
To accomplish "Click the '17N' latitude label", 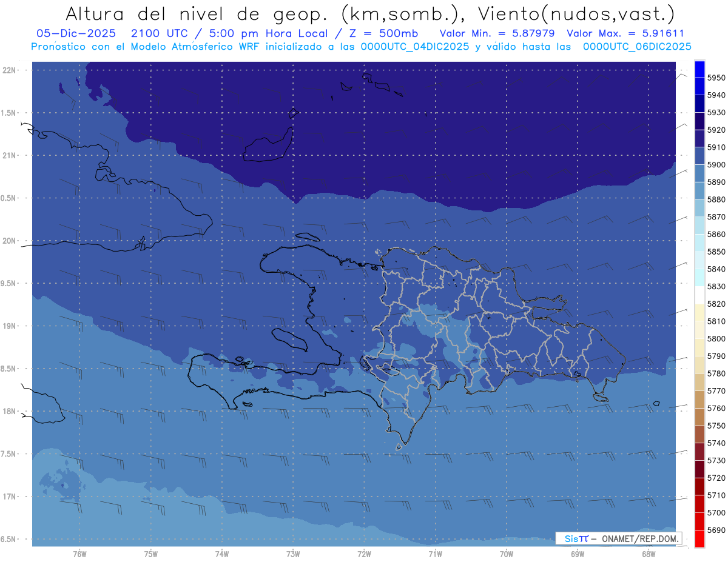I will [8, 497].
